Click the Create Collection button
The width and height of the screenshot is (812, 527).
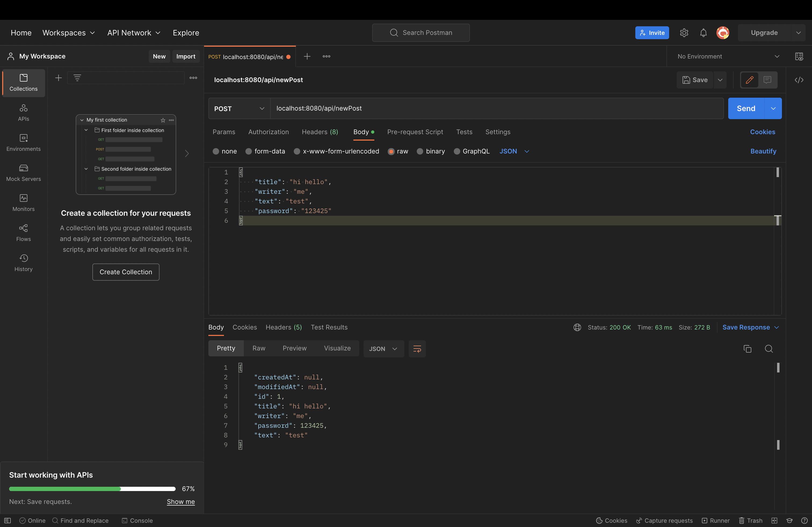(x=126, y=272)
